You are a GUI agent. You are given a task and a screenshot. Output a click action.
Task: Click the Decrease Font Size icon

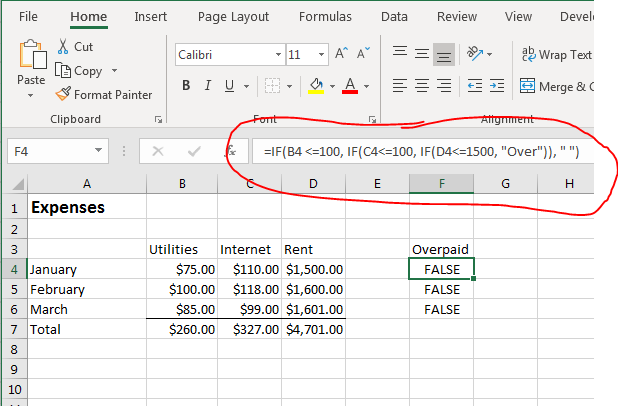click(x=363, y=53)
